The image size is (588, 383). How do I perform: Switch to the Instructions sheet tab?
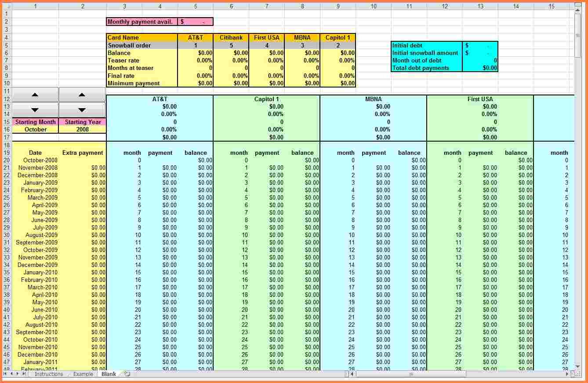49,374
